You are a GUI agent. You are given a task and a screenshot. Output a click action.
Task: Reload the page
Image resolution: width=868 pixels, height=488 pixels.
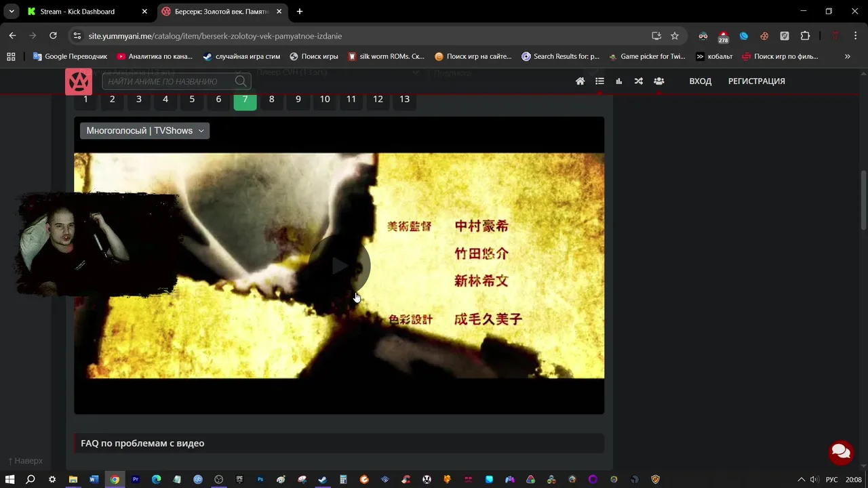(53, 36)
